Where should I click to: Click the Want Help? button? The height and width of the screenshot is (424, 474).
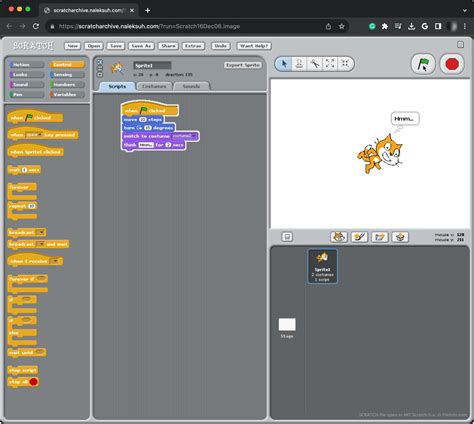(254, 46)
